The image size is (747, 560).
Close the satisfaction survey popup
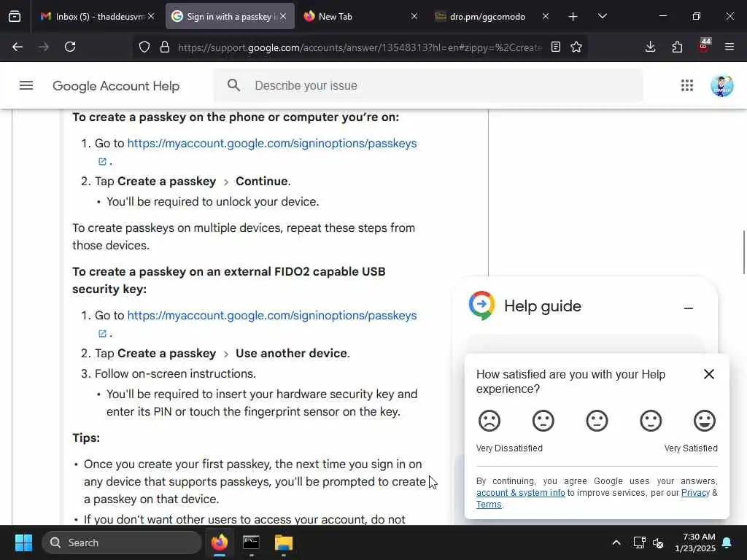709,374
